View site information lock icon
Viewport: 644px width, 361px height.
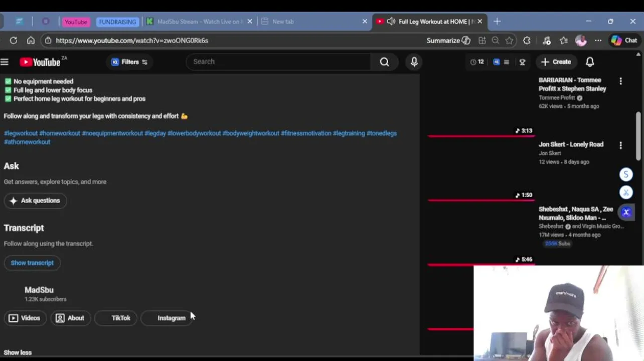[48, 41]
